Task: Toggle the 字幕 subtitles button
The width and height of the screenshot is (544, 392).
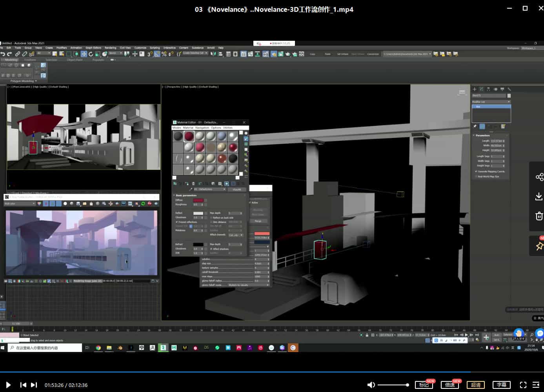Action: (501, 385)
